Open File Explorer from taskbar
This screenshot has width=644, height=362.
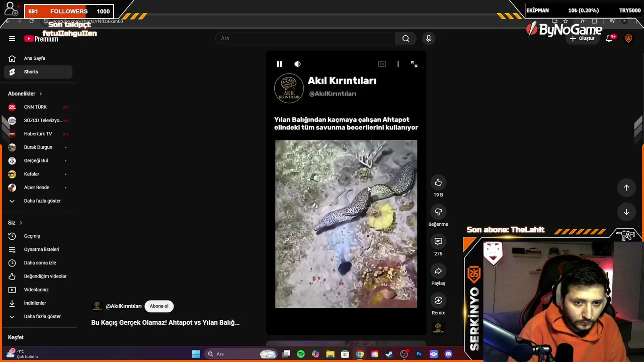coord(330,354)
